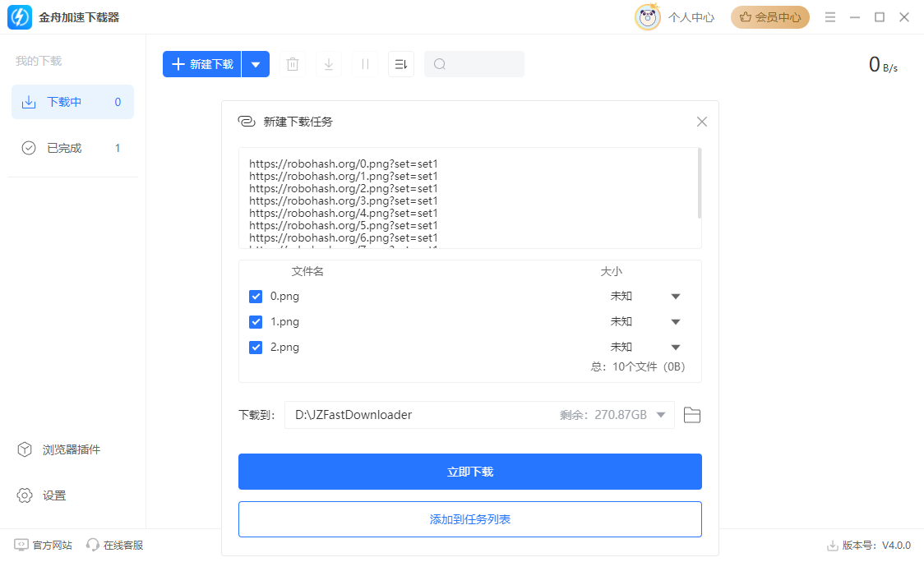Uncheck the 1.png file checkbox
Screen dimensions: 924x562
(x=256, y=321)
